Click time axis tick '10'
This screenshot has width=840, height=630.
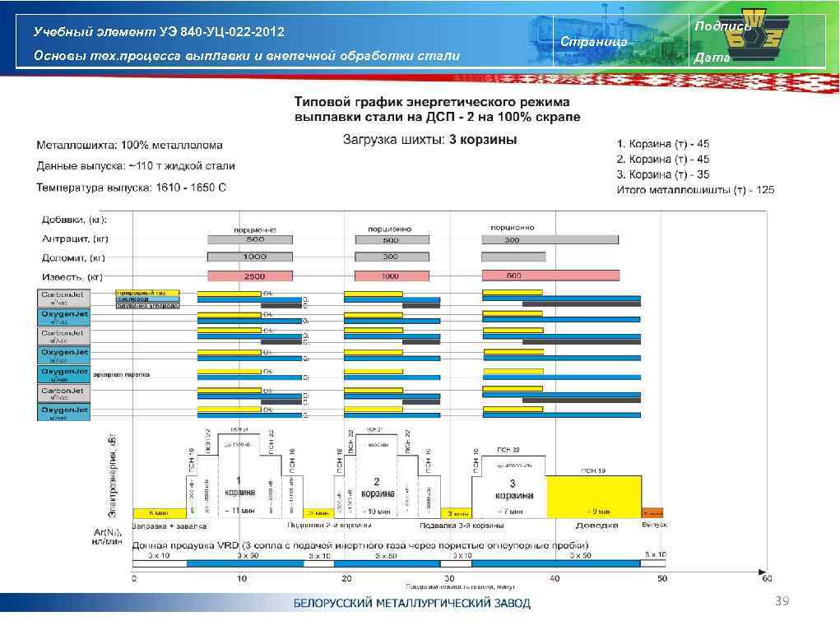[x=242, y=578]
